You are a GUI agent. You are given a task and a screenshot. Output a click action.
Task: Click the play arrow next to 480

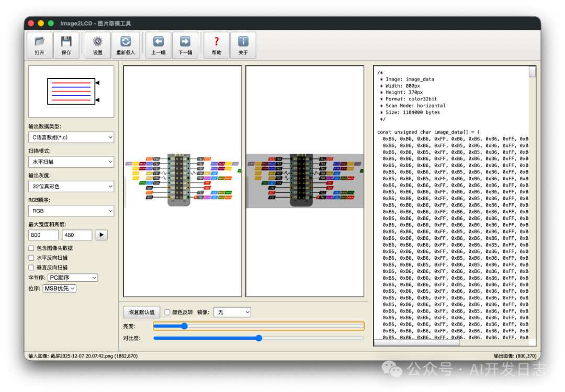101,235
